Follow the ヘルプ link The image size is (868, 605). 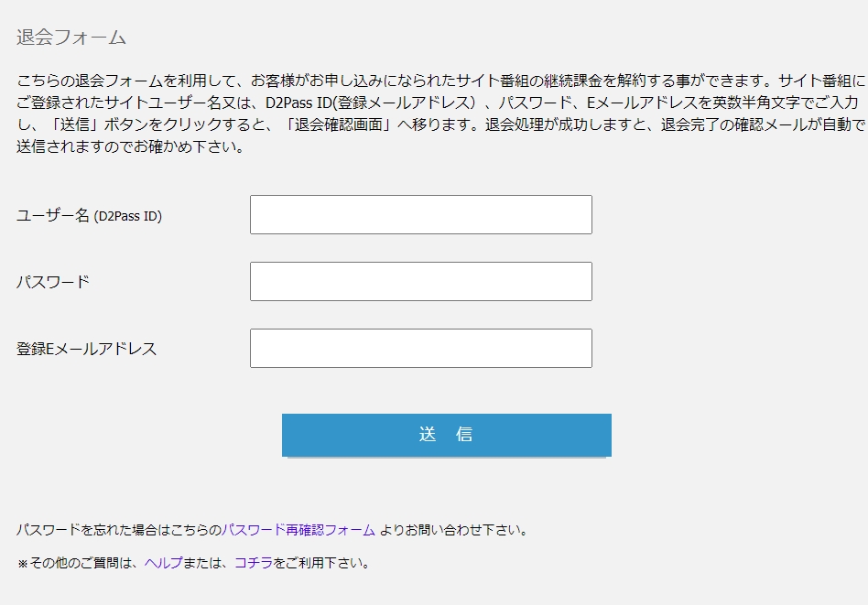(163, 563)
